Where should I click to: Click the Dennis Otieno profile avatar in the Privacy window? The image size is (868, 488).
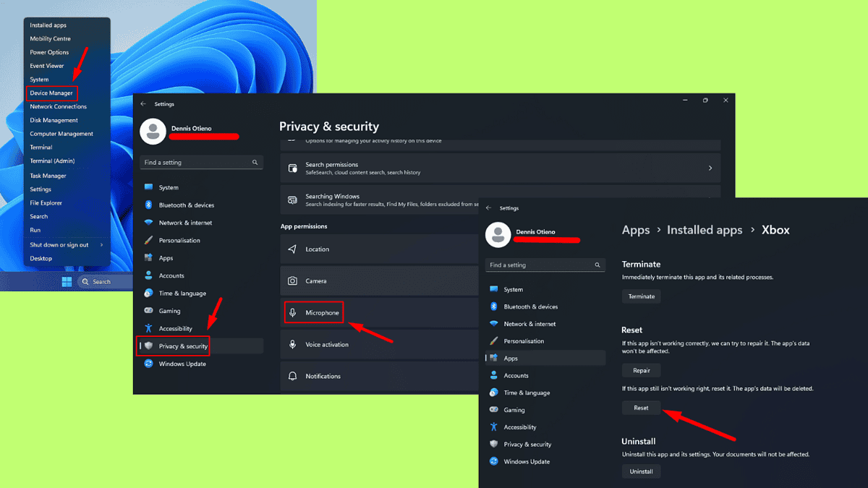point(153,132)
